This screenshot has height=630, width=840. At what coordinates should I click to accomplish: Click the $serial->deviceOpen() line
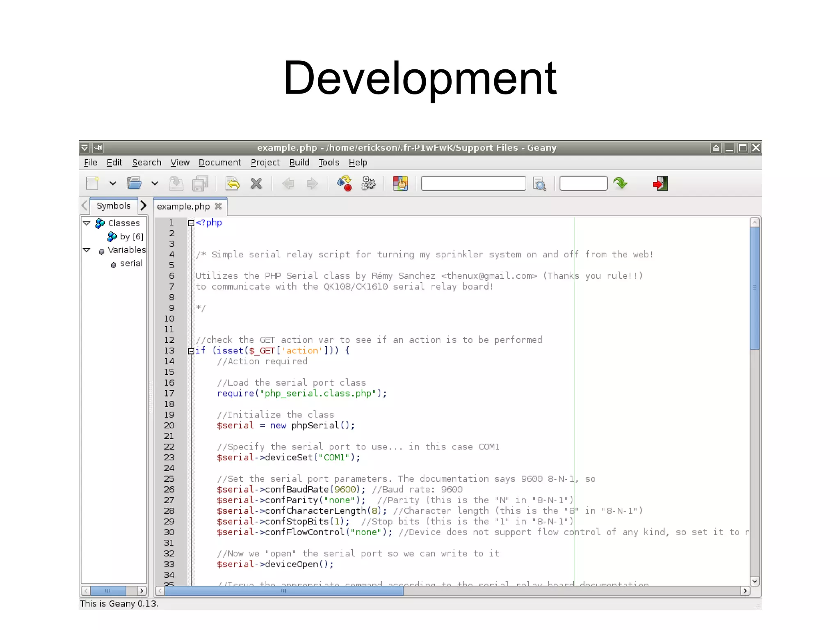pyautogui.click(x=275, y=564)
